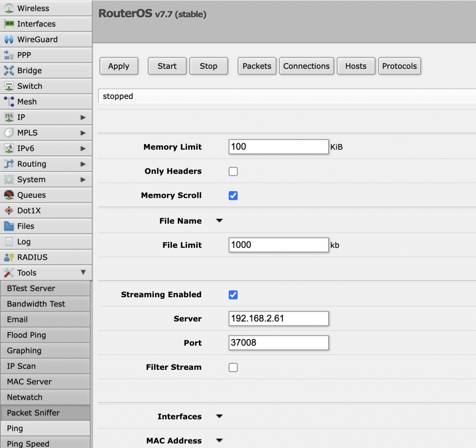Collapse the Tools submenu arrow

coord(83,273)
